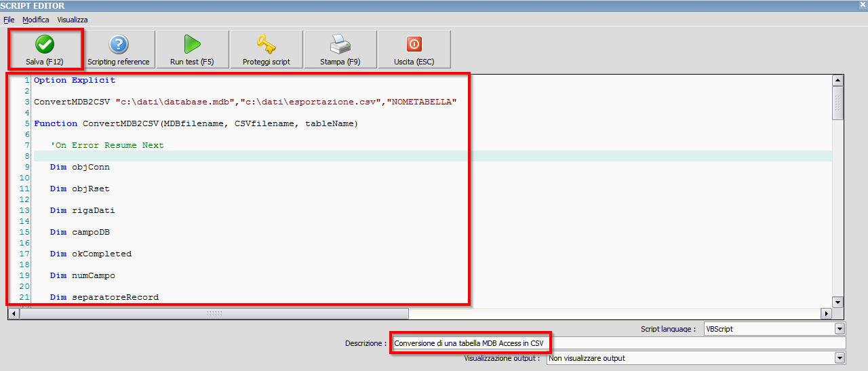
Task: Click the Salva (F12) green checkmark button
Action: [45, 49]
